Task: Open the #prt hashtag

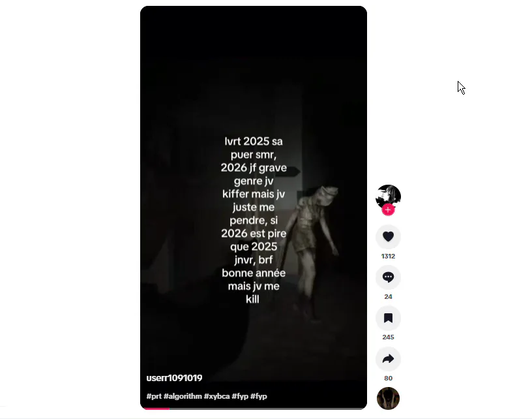Action: click(154, 396)
